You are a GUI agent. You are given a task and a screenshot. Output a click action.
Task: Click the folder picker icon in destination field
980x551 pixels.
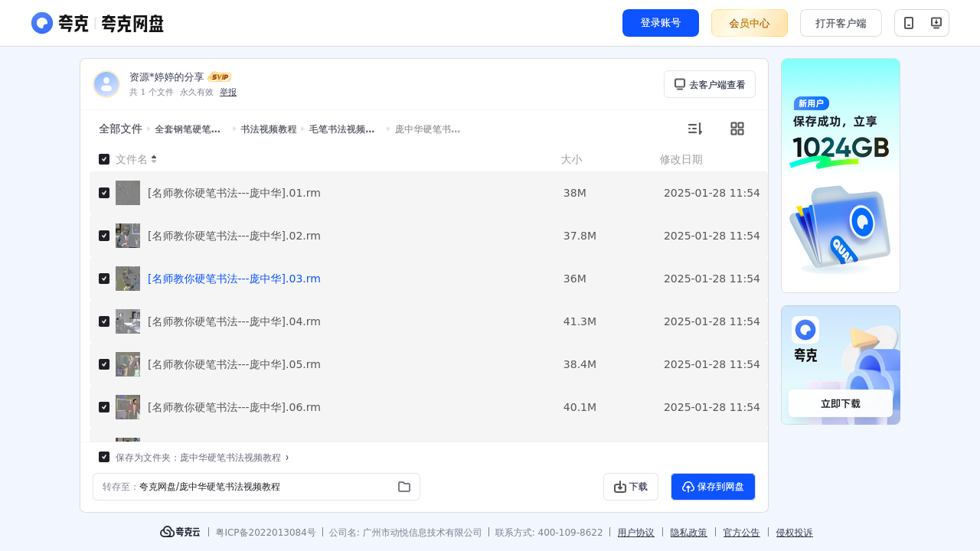tap(404, 487)
